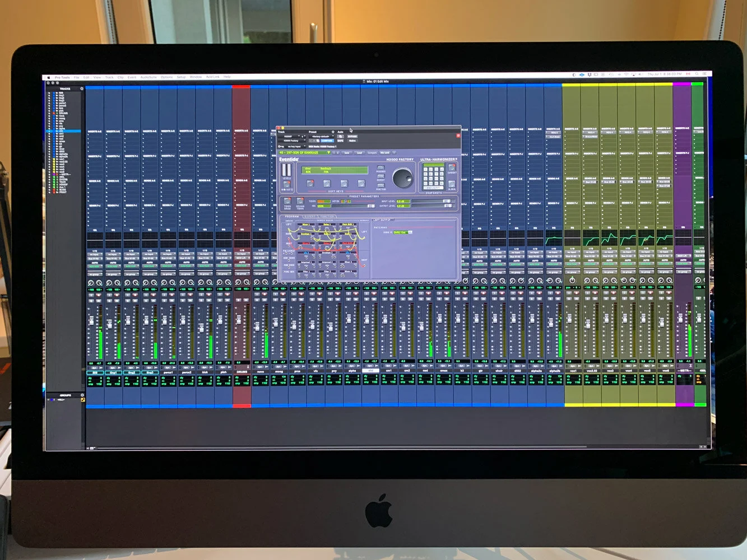Click the Load button in Eventide bar
Viewport: 747px width, 560px height.
click(x=359, y=152)
